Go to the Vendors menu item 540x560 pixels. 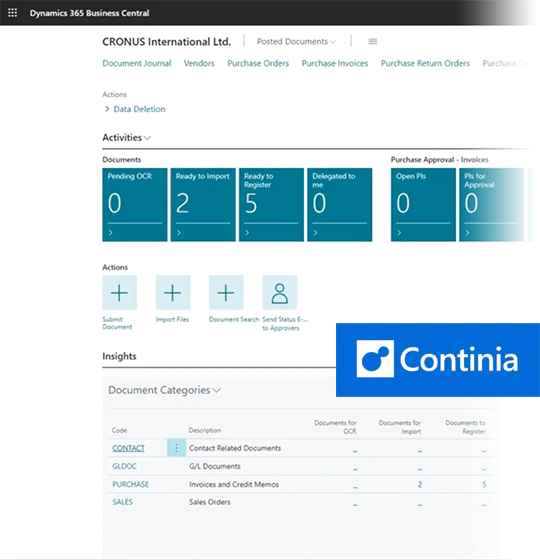[x=199, y=63]
